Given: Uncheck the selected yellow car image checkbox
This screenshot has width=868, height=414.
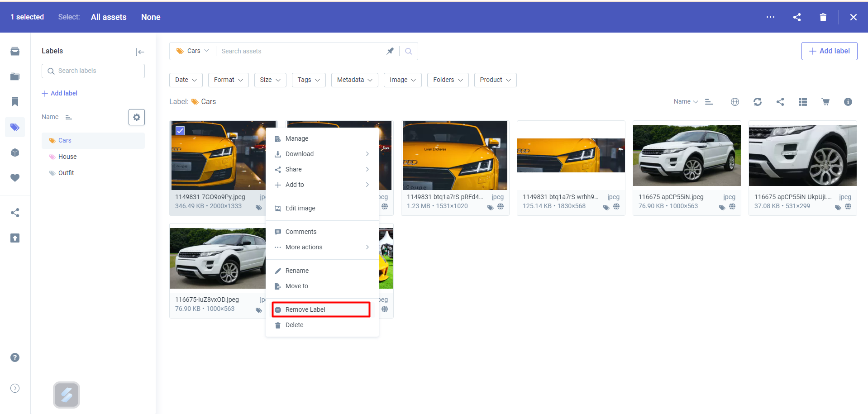Looking at the screenshot, I should 180,131.
